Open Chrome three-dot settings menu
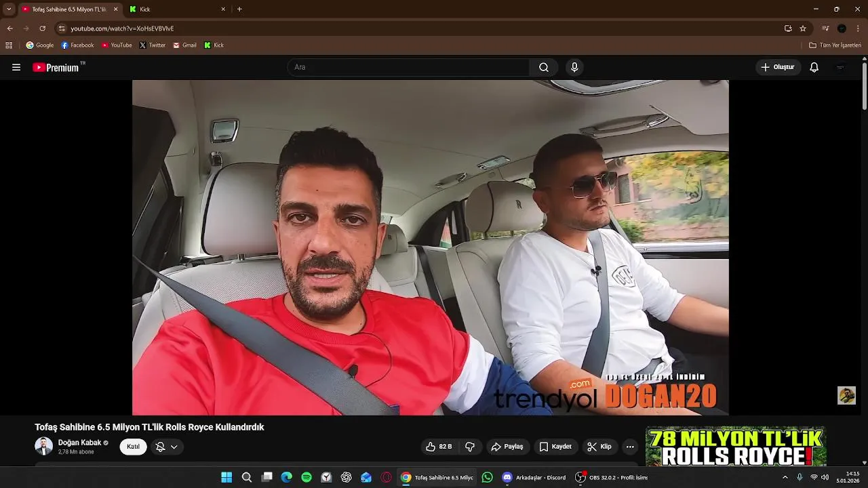This screenshot has height=488, width=868. pyautogui.click(x=858, y=28)
